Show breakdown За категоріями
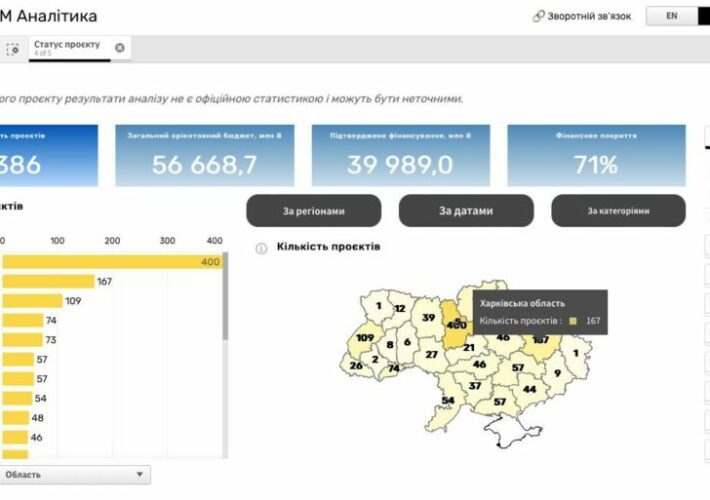This screenshot has height=500, width=710. 618,211
